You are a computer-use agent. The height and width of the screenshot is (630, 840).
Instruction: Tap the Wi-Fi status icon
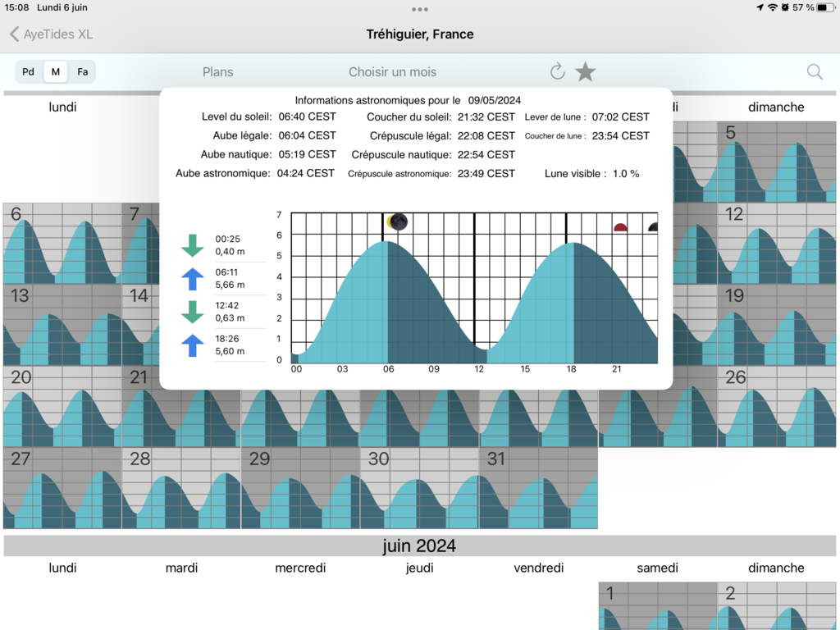tap(773, 7)
